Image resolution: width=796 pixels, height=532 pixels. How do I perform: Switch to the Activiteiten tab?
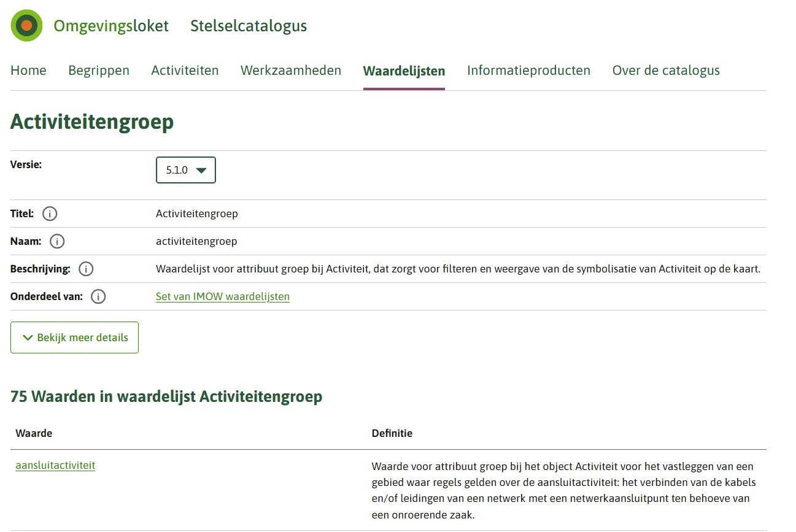point(185,71)
